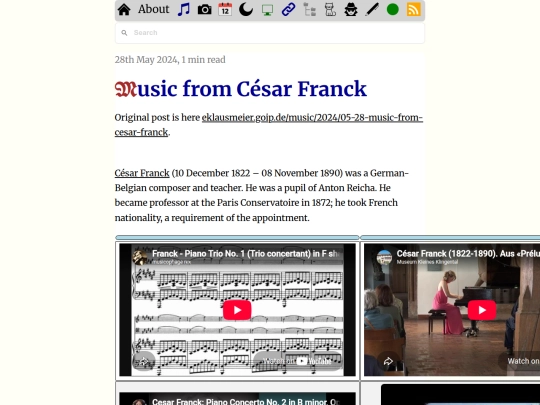
Task: Open the music note section
Action: (x=184, y=9)
